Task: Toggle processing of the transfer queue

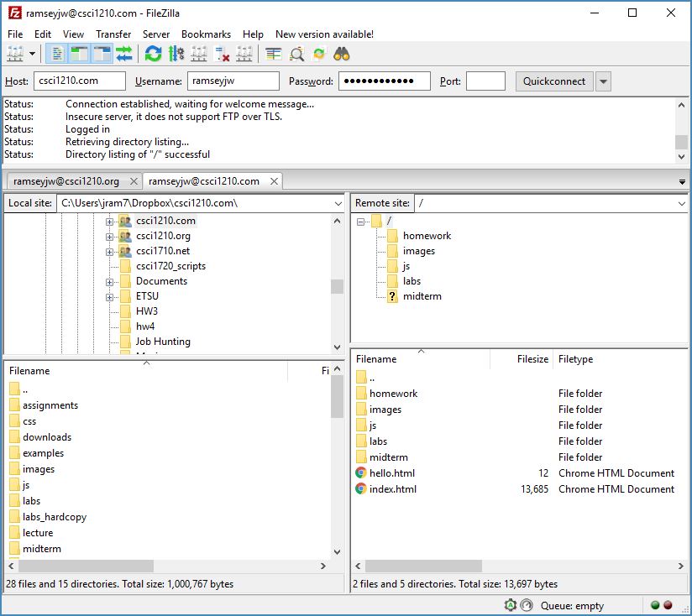Action: (x=176, y=55)
